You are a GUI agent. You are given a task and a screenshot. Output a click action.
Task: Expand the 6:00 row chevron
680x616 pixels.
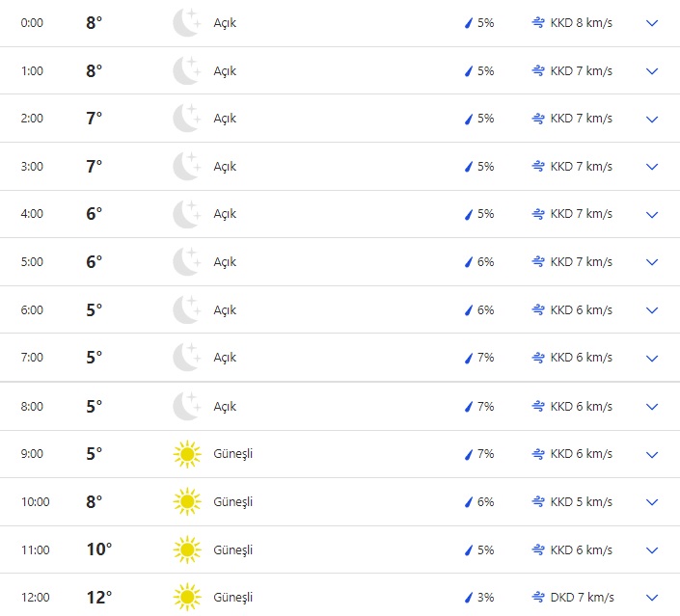(652, 310)
